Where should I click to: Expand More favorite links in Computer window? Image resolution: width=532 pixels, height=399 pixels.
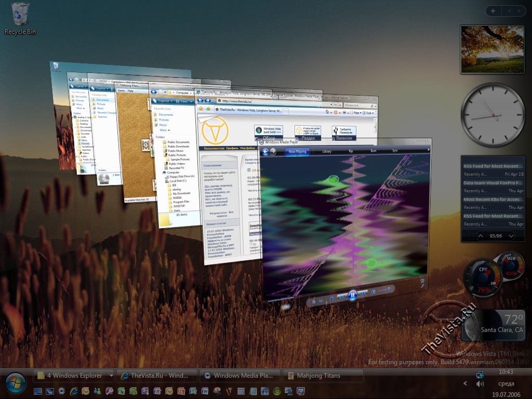coord(164,130)
